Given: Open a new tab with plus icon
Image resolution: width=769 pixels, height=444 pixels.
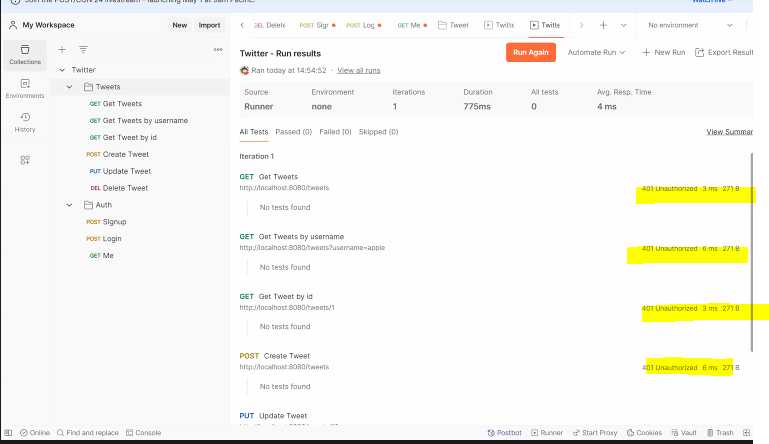Looking at the screenshot, I should 603,25.
